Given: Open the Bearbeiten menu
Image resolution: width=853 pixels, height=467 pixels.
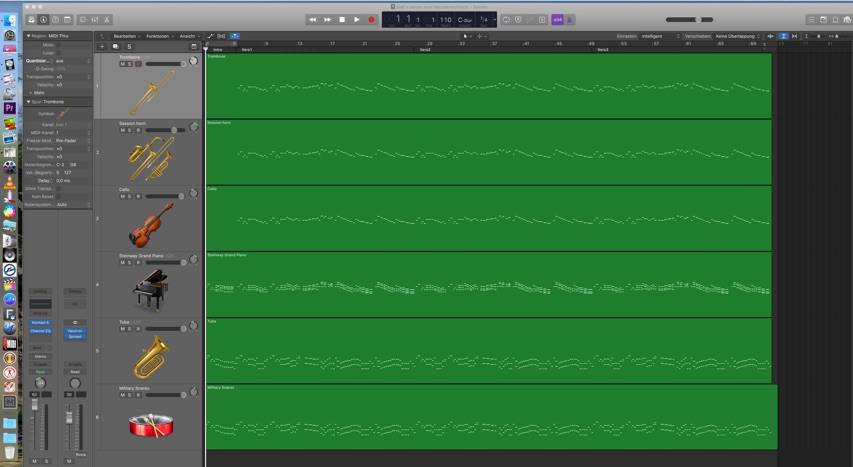Looking at the screenshot, I should (x=126, y=36).
